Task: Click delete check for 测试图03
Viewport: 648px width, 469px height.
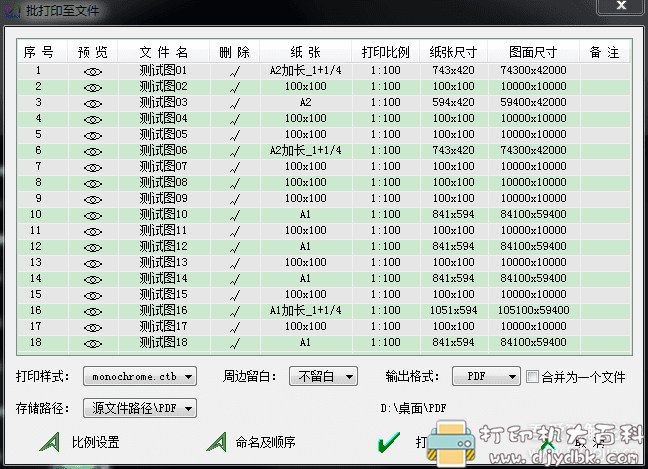Action: (x=235, y=104)
